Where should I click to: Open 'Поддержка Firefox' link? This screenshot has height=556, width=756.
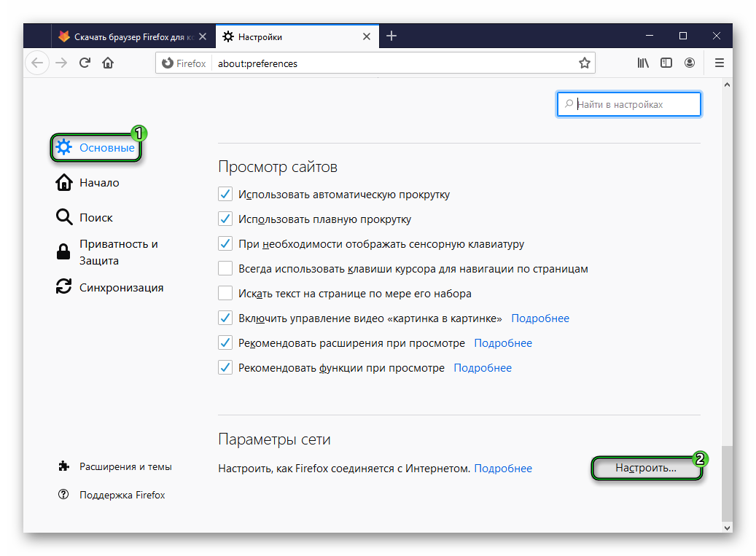(x=112, y=495)
